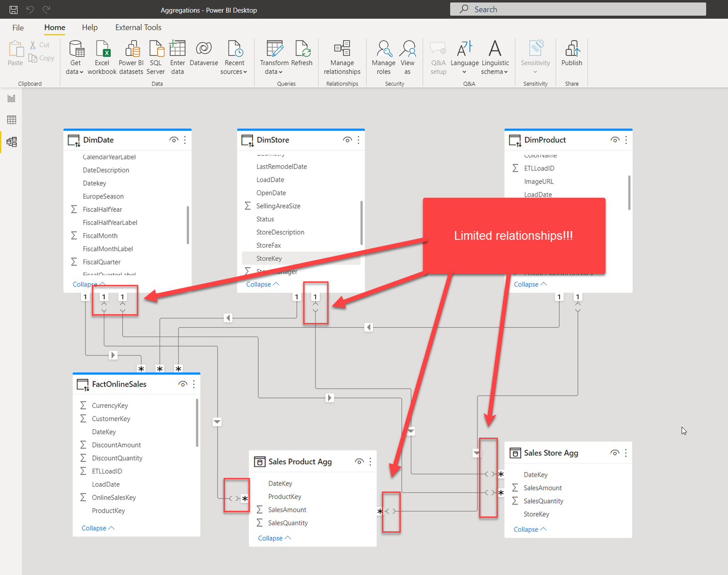
Task: Switch to the Home ribbon tab
Action: click(54, 27)
